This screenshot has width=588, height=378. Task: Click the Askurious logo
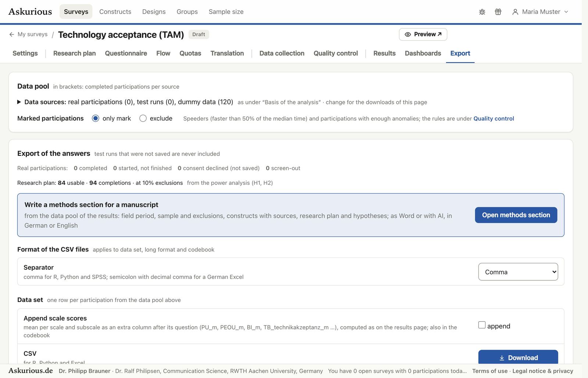click(30, 11)
